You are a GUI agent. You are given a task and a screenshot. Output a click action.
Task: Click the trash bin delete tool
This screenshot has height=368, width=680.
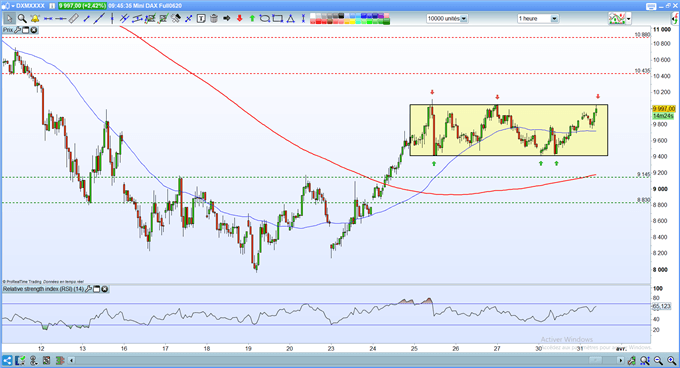[x=214, y=18]
